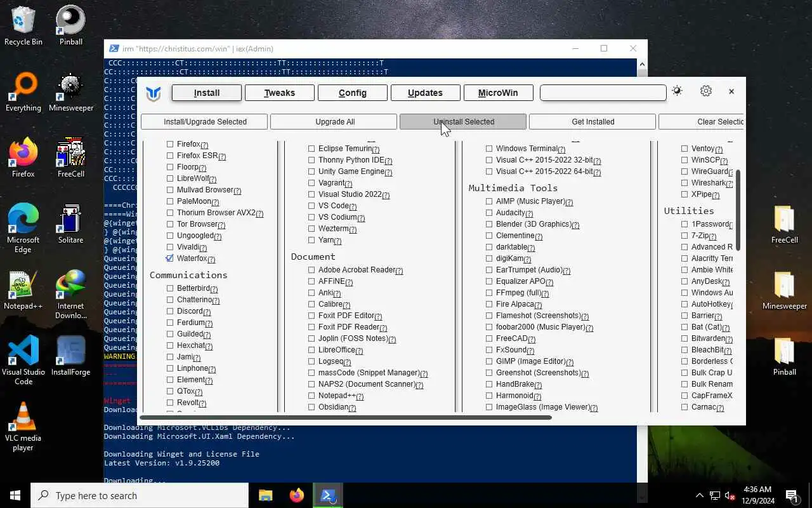The height and width of the screenshot is (508, 812).
Task: Check the Tor Browser checkbox
Action: tap(170, 224)
